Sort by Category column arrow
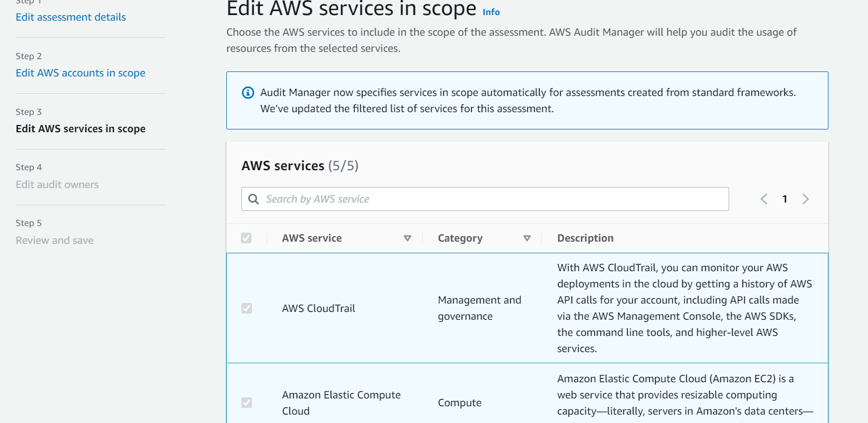The image size is (868, 423). pyautogui.click(x=527, y=238)
